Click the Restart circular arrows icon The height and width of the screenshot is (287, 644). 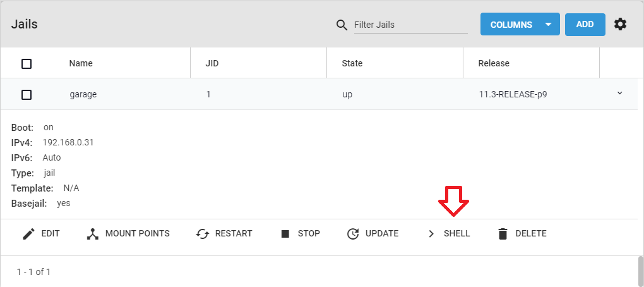click(x=203, y=234)
